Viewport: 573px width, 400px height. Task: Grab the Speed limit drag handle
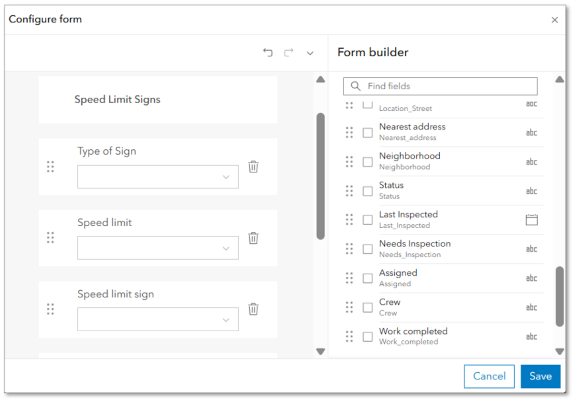pyautogui.click(x=50, y=238)
